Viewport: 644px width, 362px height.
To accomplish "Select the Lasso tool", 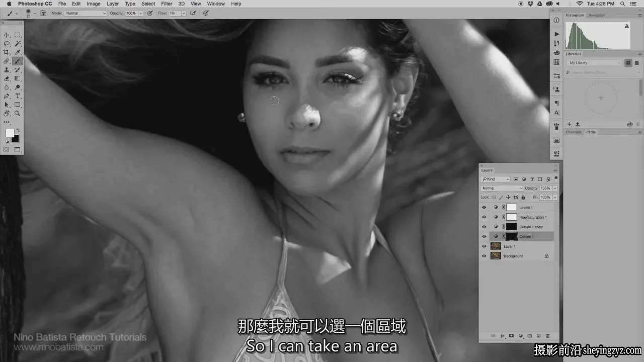I will click(7, 44).
